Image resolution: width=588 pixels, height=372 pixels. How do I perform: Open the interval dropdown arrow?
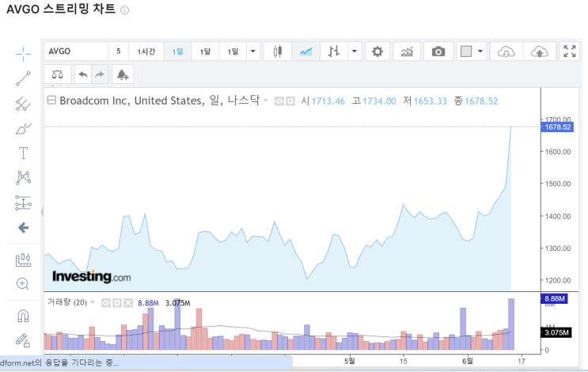253,51
